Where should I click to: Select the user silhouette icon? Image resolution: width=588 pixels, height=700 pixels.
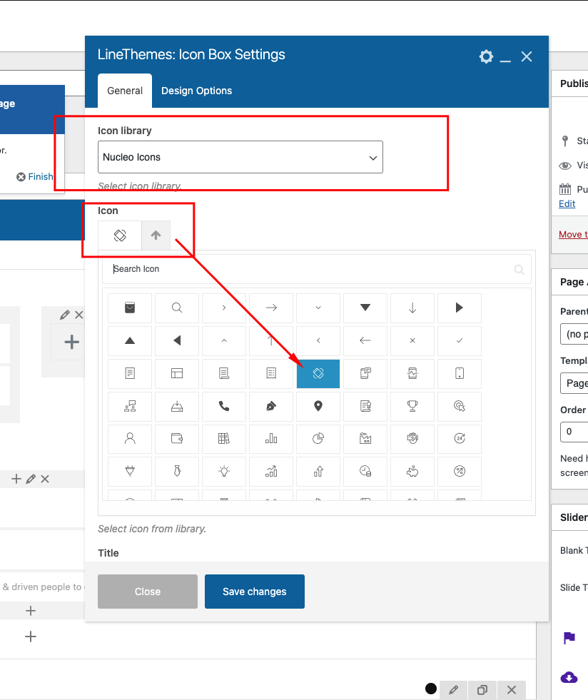130,439
